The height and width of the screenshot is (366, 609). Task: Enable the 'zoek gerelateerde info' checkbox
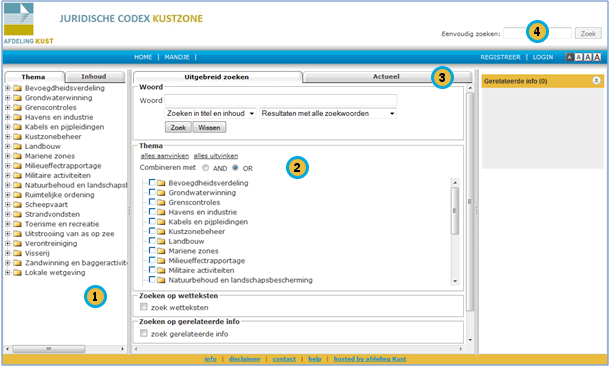[x=144, y=333]
